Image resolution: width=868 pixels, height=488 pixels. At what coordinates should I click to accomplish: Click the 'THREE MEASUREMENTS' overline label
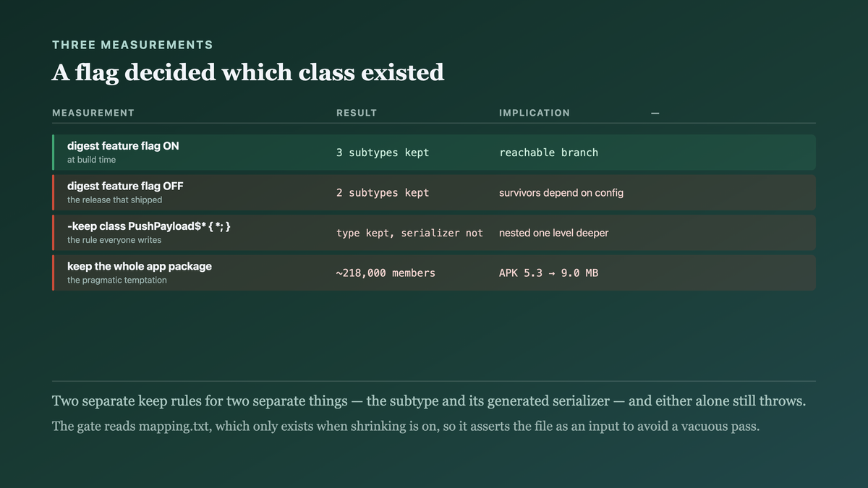[x=132, y=45]
